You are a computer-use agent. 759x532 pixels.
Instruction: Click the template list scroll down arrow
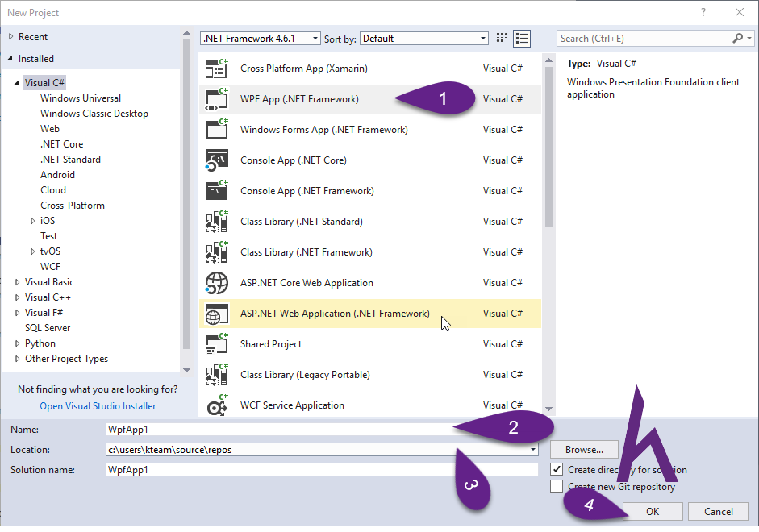point(548,409)
